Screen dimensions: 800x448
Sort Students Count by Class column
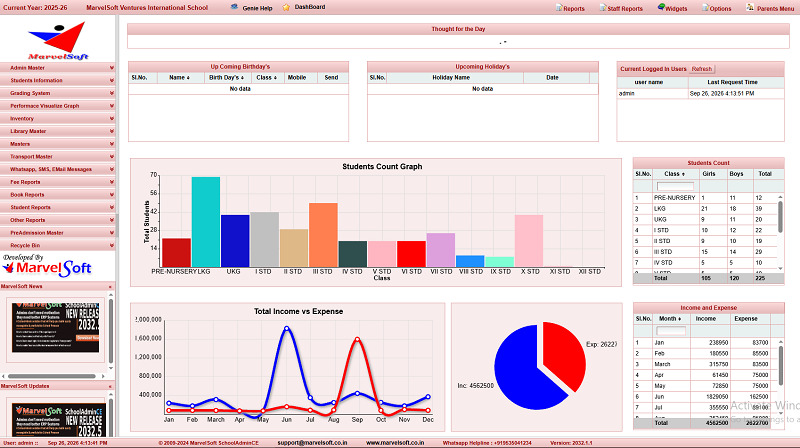(x=674, y=174)
